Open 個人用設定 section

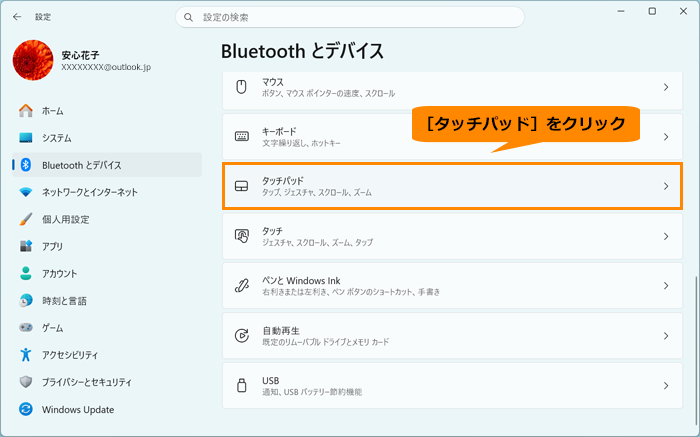107,219
